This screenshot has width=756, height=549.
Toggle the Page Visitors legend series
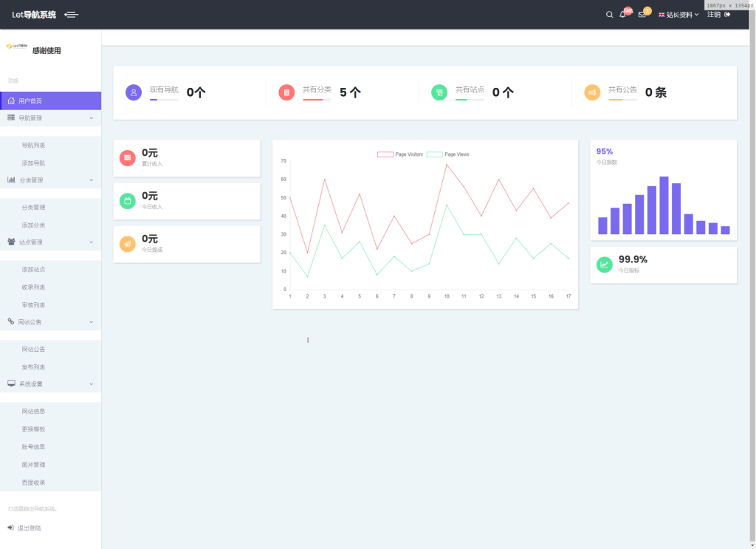(399, 154)
